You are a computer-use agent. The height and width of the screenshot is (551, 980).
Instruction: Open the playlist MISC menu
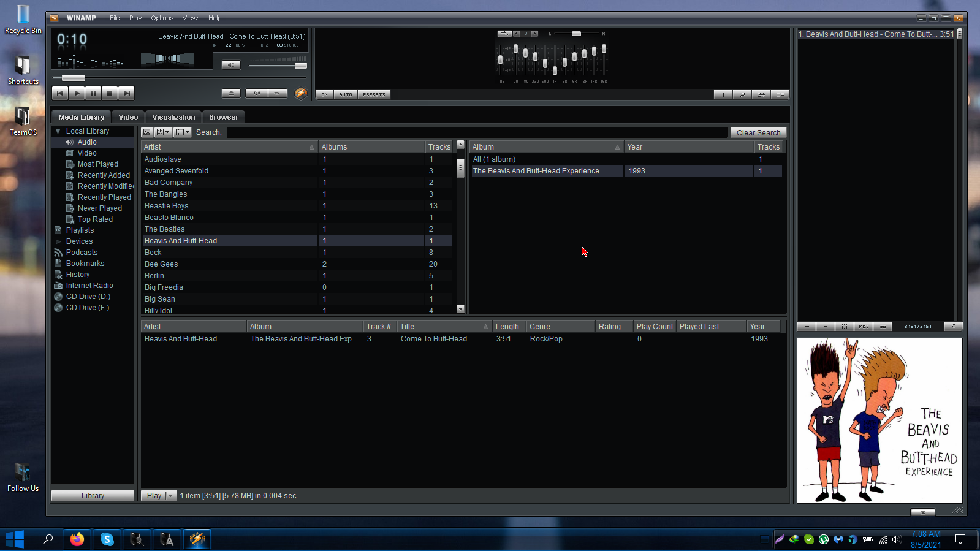pos(864,326)
